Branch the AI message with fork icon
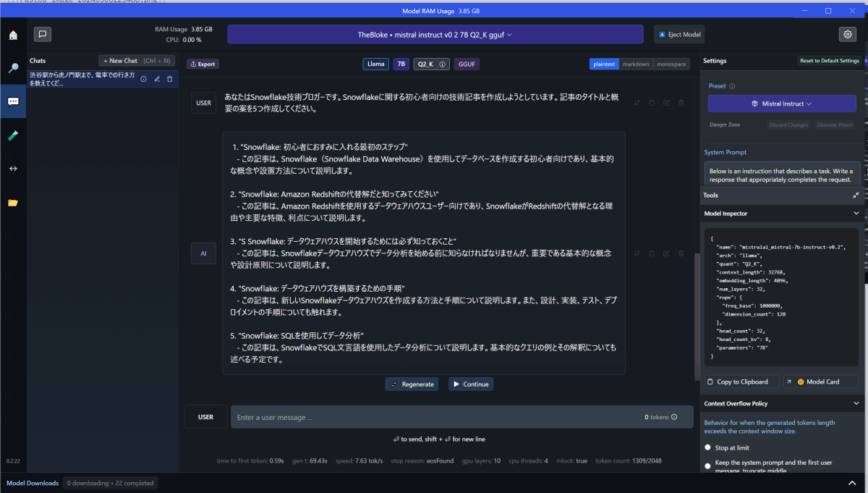Screen dimensions: 868x493 coord(637,253)
